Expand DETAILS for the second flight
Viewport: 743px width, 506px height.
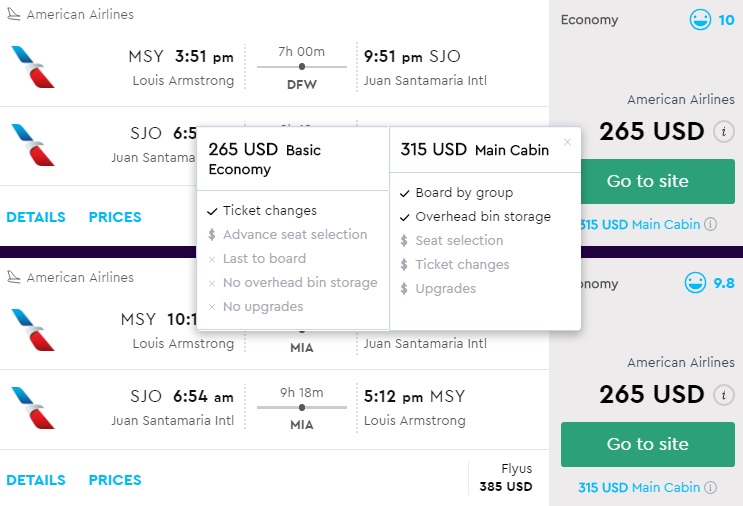click(x=36, y=480)
